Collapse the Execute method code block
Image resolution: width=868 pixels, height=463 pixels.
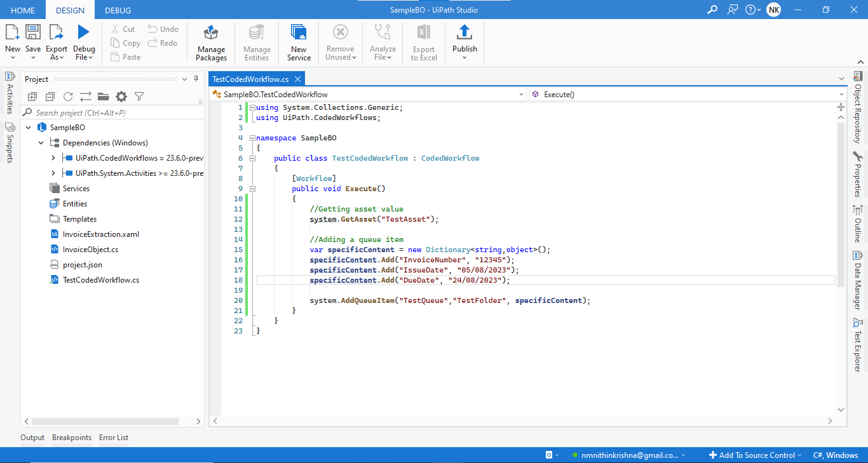point(252,189)
